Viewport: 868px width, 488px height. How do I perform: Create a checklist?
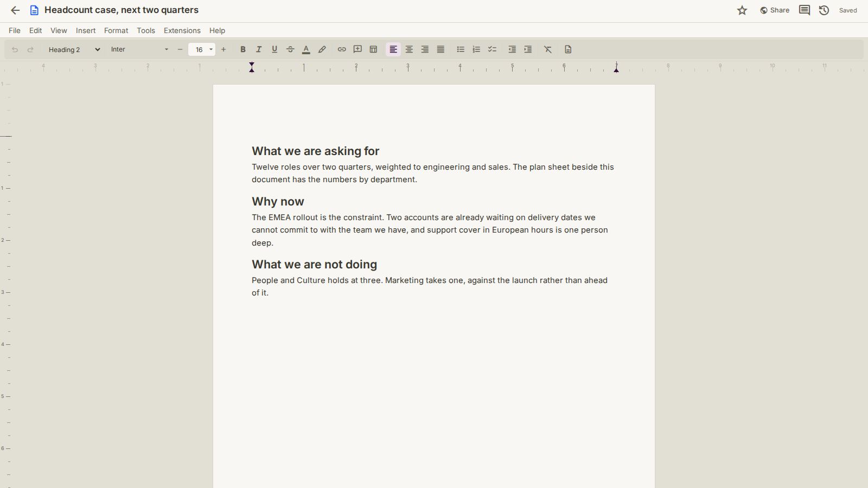click(x=492, y=49)
